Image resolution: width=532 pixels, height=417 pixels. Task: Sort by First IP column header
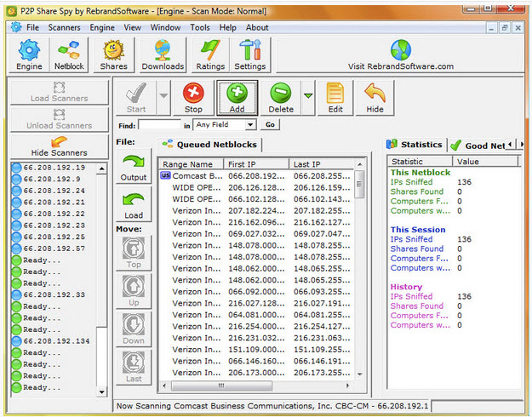pyautogui.click(x=256, y=164)
